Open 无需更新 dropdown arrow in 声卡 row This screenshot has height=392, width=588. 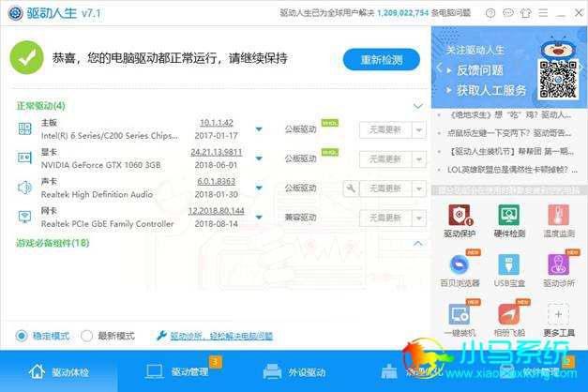(x=419, y=188)
